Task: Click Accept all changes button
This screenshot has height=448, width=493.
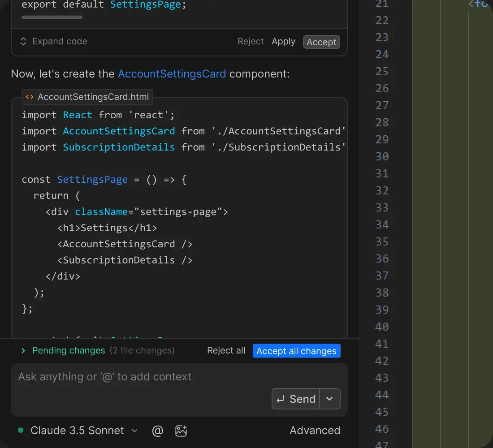Action: [x=297, y=351]
